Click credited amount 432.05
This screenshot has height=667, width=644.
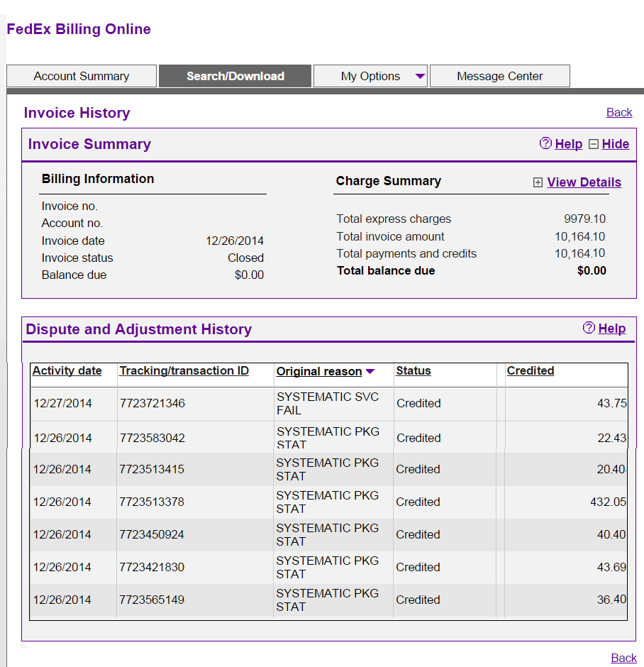pyautogui.click(x=608, y=502)
